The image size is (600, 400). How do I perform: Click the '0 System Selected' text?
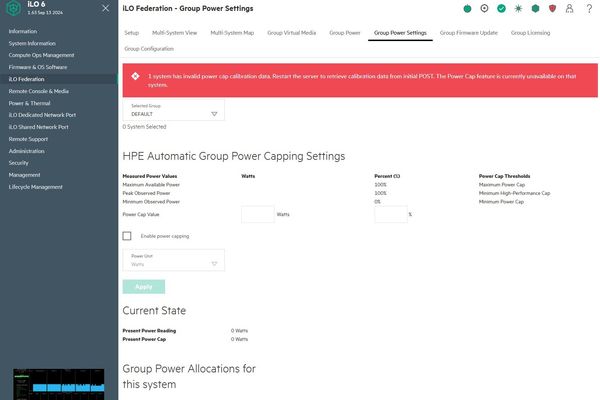pyautogui.click(x=145, y=127)
